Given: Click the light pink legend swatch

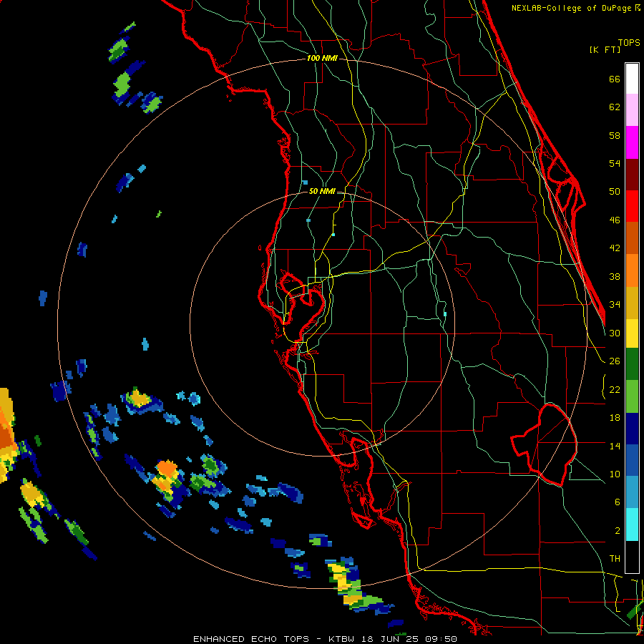Looking at the screenshot, I should coord(632,109).
